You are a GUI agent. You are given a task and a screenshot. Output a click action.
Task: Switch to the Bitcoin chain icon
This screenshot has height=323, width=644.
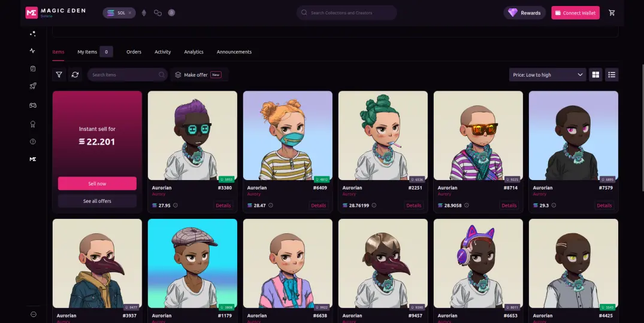pyautogui.click(x=172, y=13)
